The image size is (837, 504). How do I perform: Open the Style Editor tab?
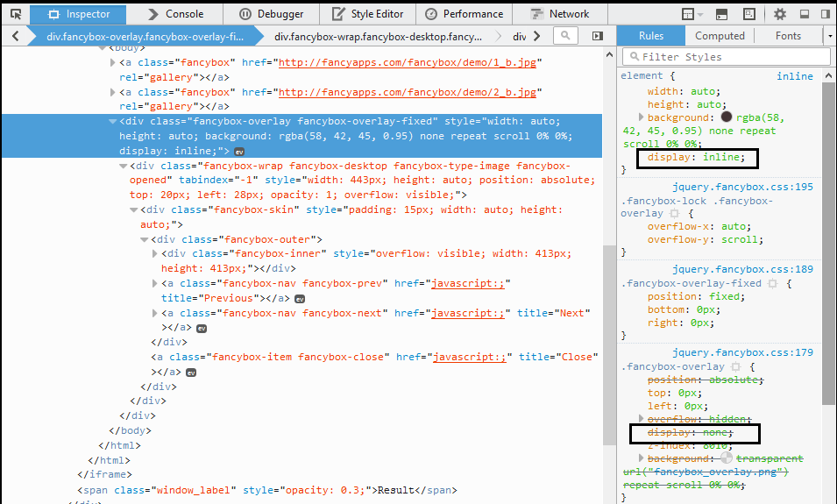(x=367, y=14)
